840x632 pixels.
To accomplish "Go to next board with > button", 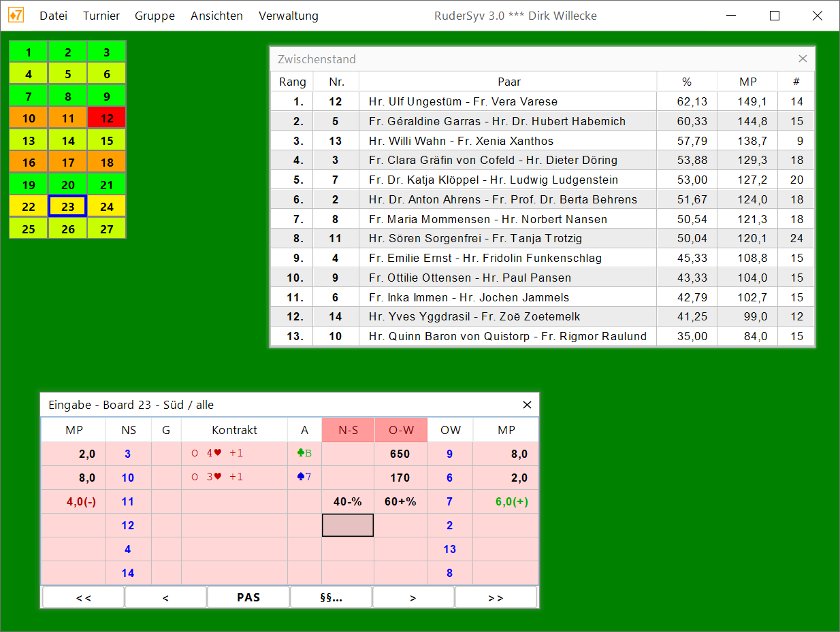I will (x=413, y=597).
